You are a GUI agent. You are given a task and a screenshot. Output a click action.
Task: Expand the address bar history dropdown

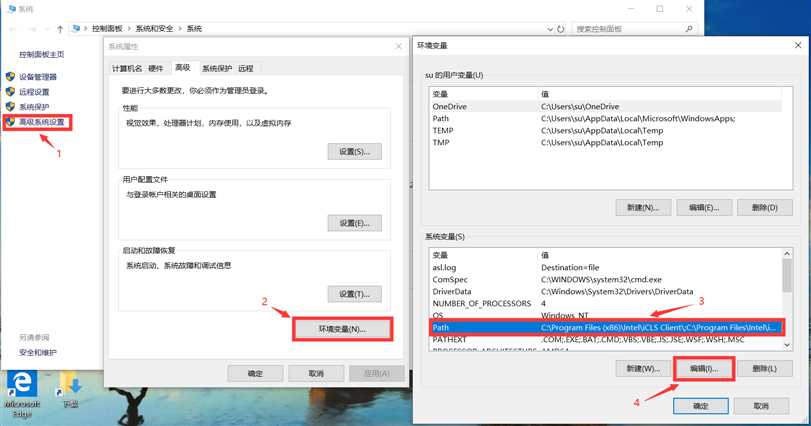pos(550,29)
